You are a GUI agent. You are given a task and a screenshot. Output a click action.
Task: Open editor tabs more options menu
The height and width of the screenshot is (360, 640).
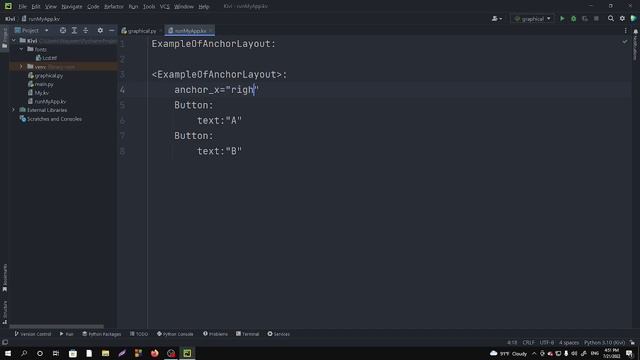click(625, 31)
